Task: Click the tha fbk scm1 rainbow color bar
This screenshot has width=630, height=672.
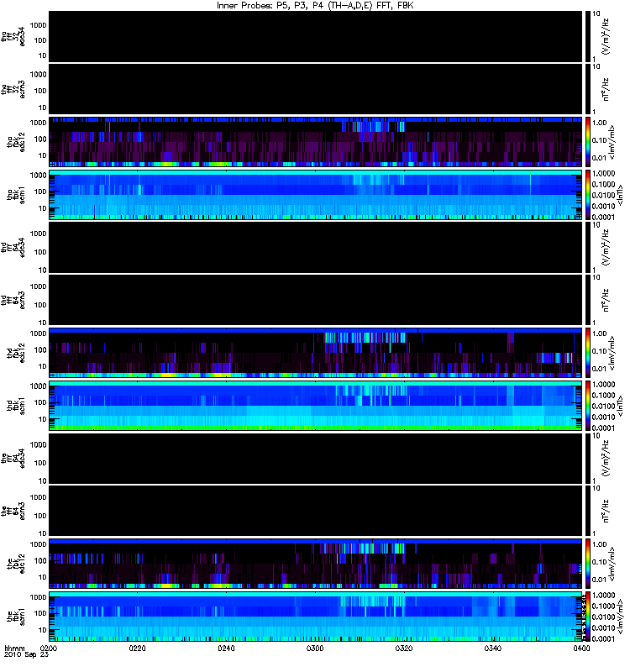Action: [x=587, y=195]
